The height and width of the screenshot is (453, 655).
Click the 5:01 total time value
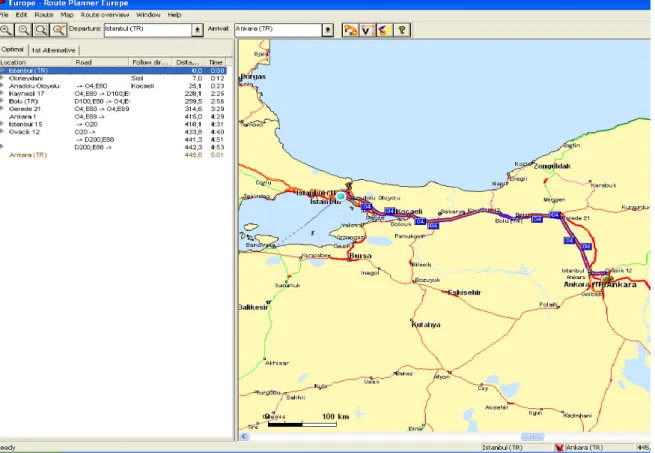click(217, 155)
